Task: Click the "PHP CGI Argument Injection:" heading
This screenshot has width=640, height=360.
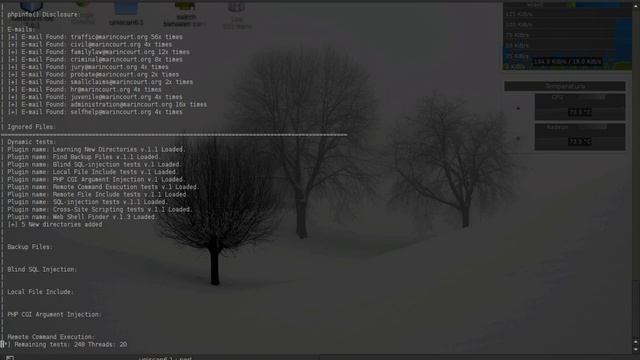Action: pyautogui.click(x=54, y=315)
